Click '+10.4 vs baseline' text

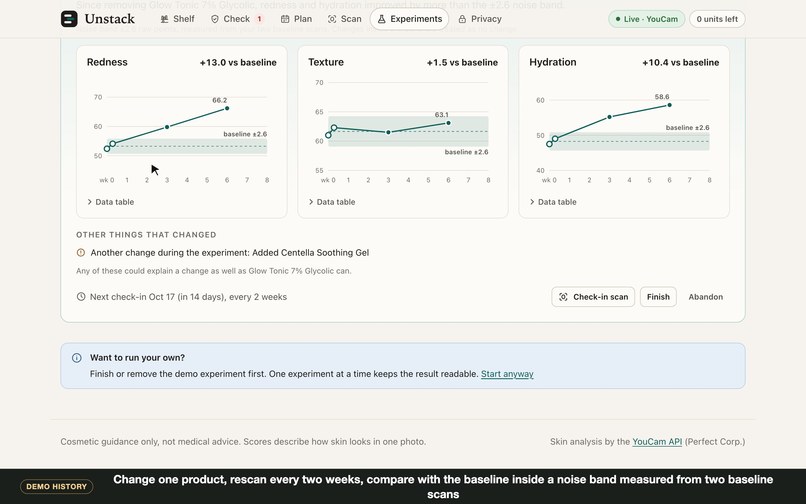tap(681, 62)
